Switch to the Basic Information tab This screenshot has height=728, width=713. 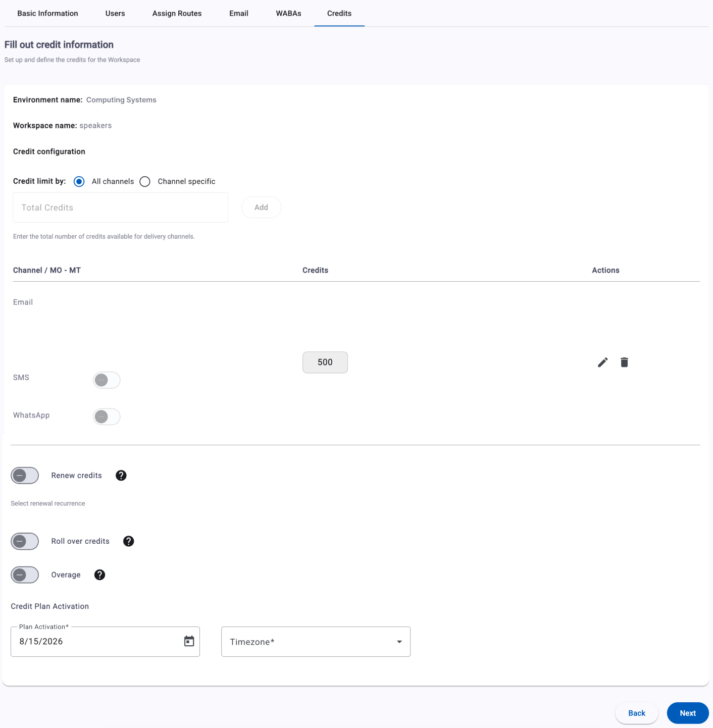click(47, 14)
